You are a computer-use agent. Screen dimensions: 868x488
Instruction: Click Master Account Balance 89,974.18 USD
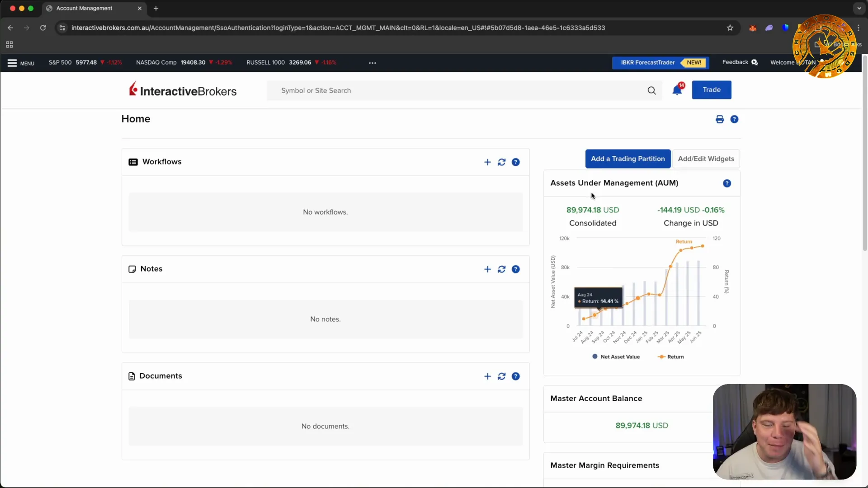(642, 426)
